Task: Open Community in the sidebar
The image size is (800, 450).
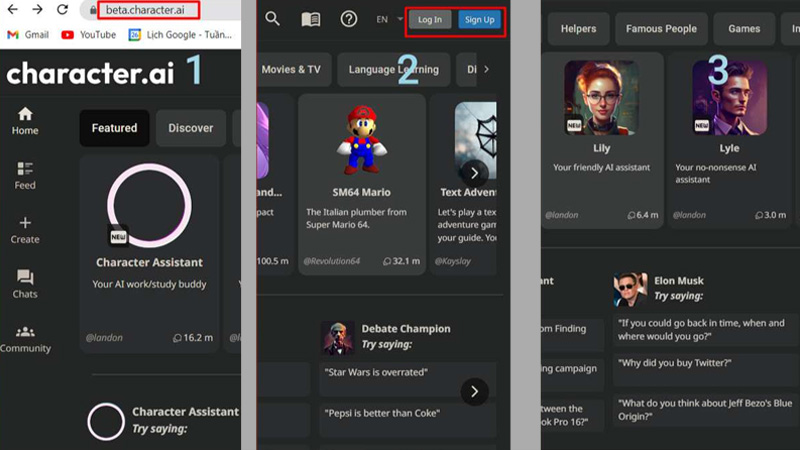Action: click(25, 339)
